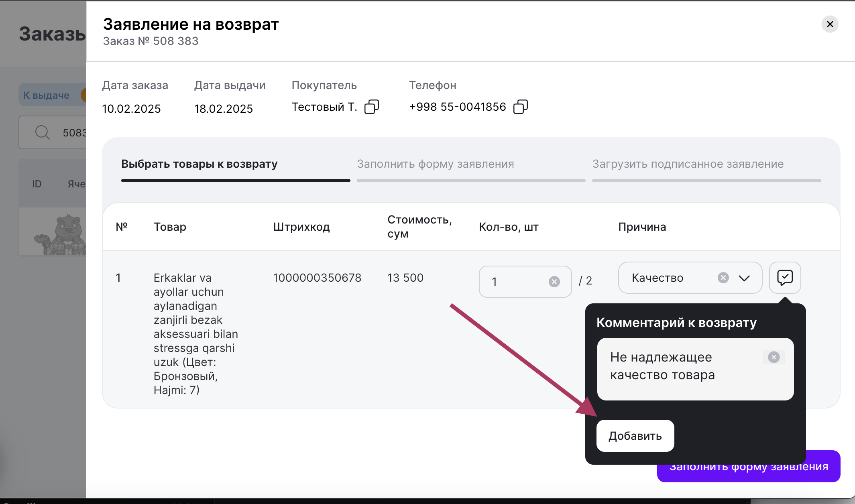Switch to Заполнить форму заявления step
This screenshot has height=504, width=855.
[x=436, y=164]
